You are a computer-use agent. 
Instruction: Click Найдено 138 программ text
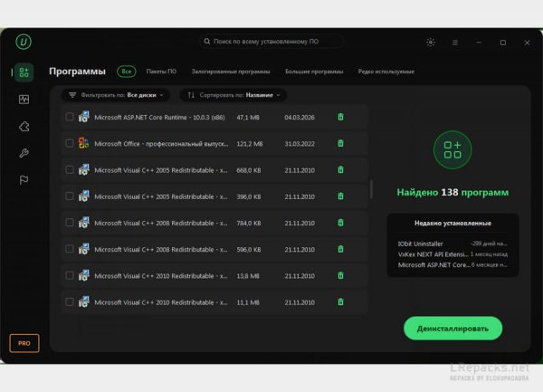pos(452,192)
